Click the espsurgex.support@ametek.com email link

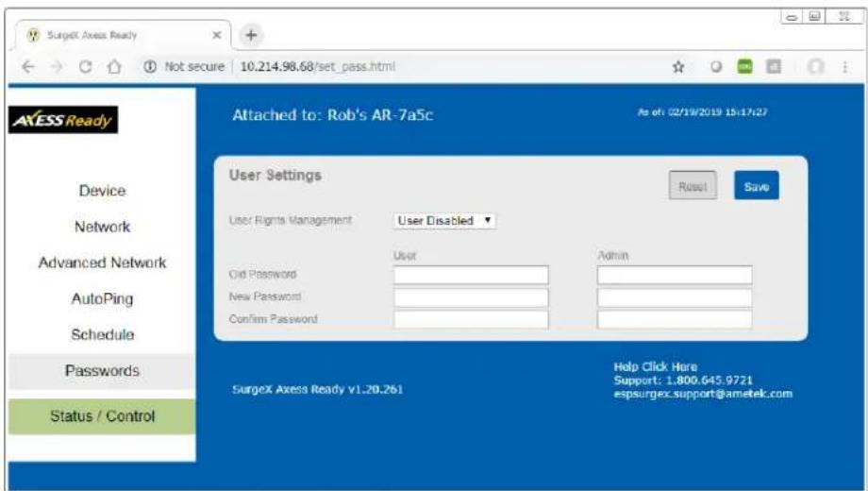703,394
